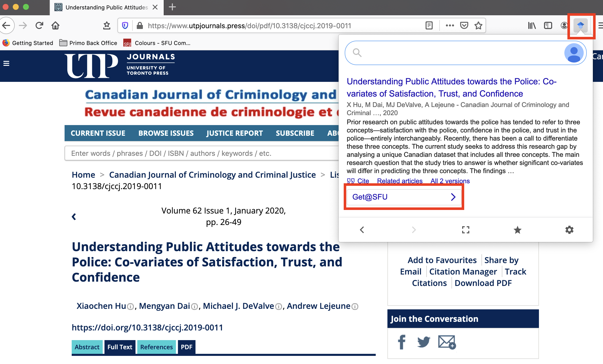Click Download PDF link
The width and height of the screenshot is (603, 364).
pos(483,283)
